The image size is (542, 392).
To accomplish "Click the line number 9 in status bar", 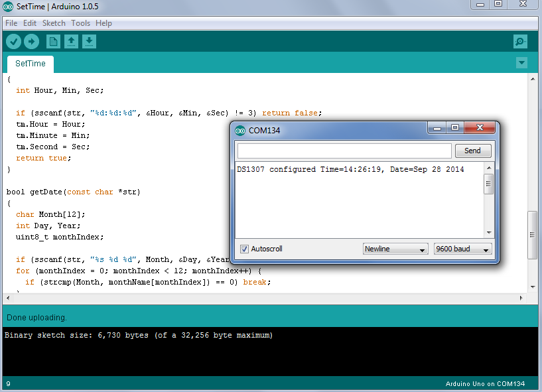I will [9, 384].
